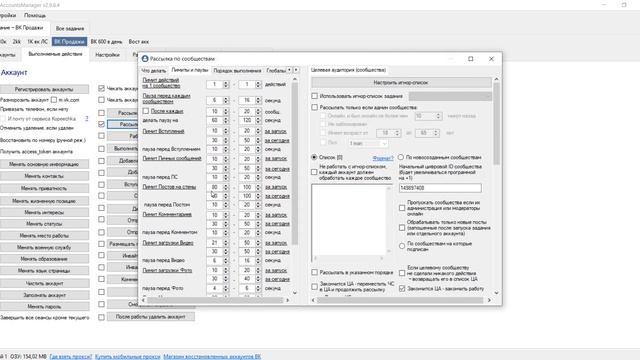640x360 pixels.
Task: Check Использовать игнор-список задания
Action: click(x=314, y=96)
